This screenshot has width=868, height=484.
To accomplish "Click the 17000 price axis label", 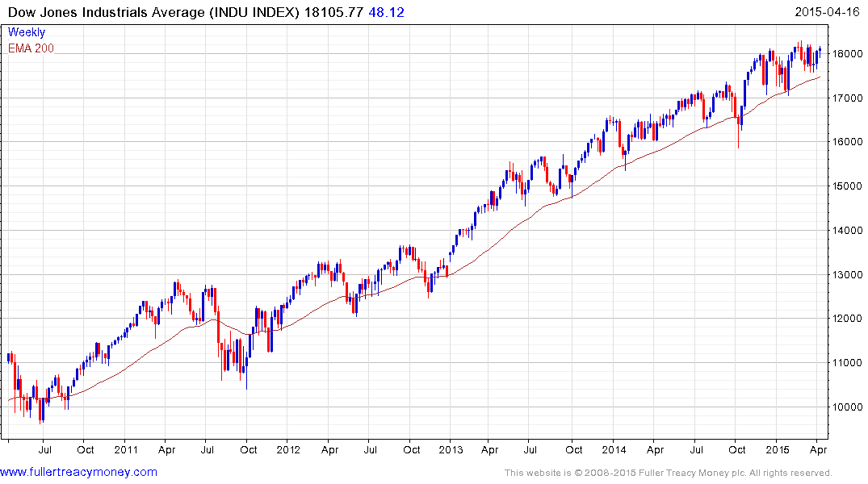I will [848, 98].
